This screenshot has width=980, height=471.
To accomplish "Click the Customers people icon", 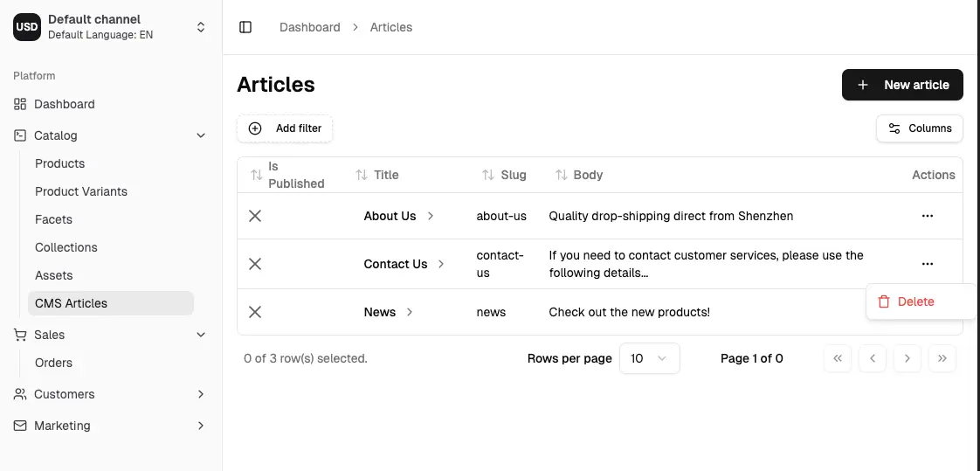I will 20,394.
